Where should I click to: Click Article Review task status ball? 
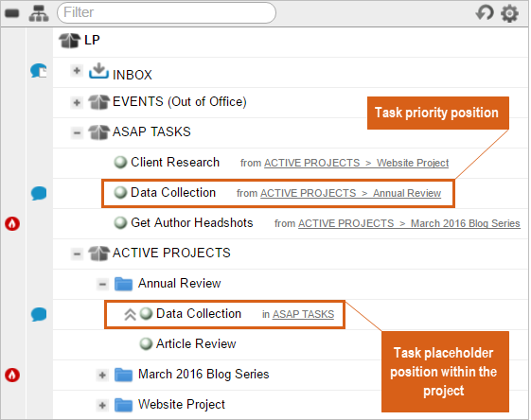(x=147, y=344)
